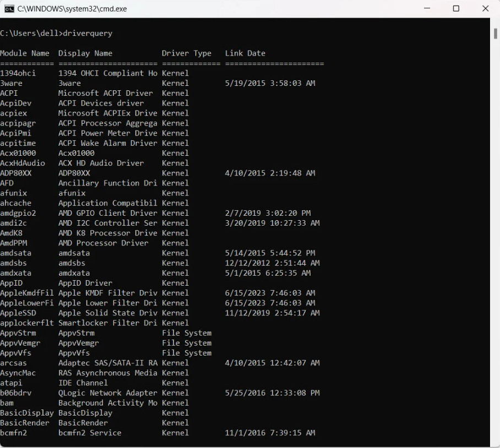Click Ancillary Function Dri display name
This screenshot has width=500, height=448.
tap(108, 183)
